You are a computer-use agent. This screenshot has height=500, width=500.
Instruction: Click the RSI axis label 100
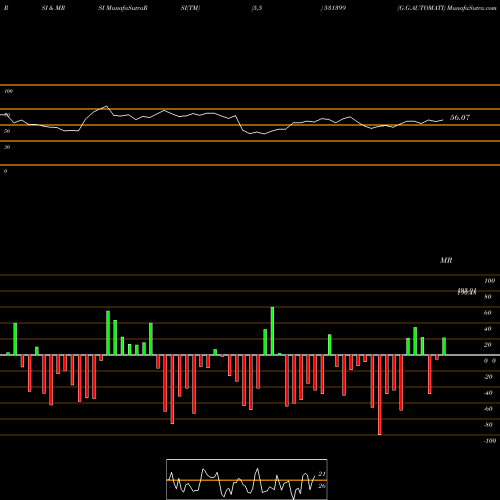coord(8,91)
